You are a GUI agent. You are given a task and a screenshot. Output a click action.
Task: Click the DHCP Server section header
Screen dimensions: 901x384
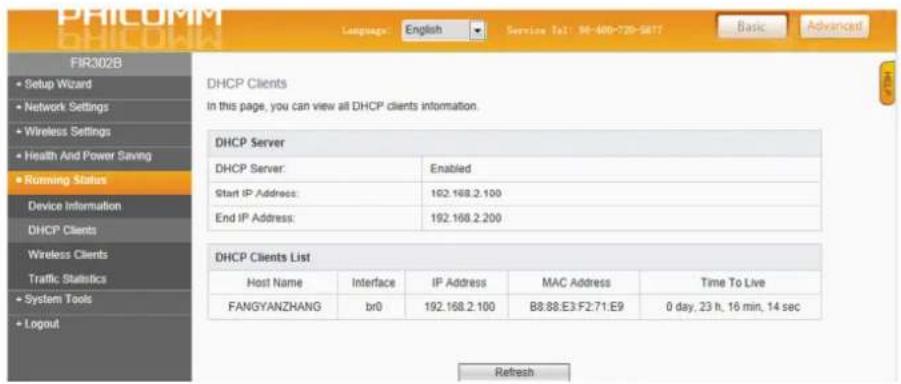click(x=514, y=143)
